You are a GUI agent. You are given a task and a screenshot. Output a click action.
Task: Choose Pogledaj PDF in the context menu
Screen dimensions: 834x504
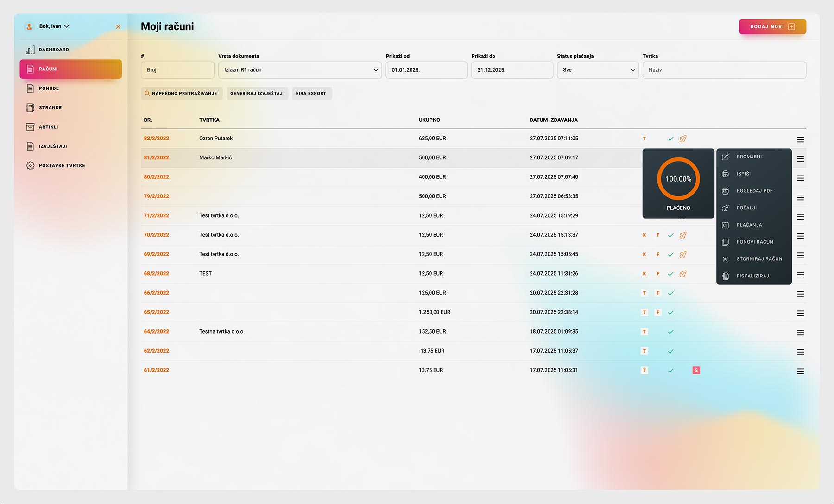[754, 191]
